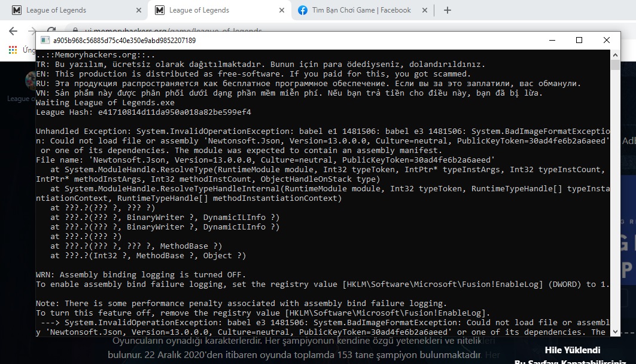Click the ..::Memoryhackers.org::.. header line
Screen dimensions: 636x364
pyautogui.click(x=95, y=55)
